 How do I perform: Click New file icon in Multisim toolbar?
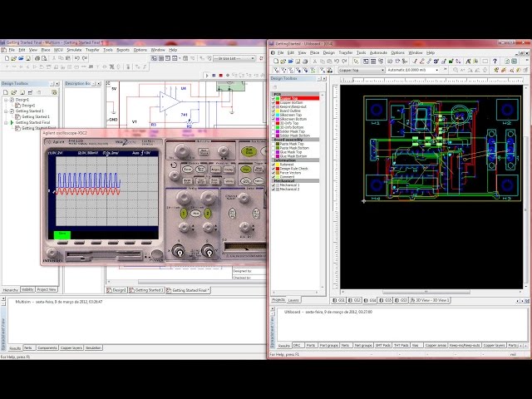7,58
